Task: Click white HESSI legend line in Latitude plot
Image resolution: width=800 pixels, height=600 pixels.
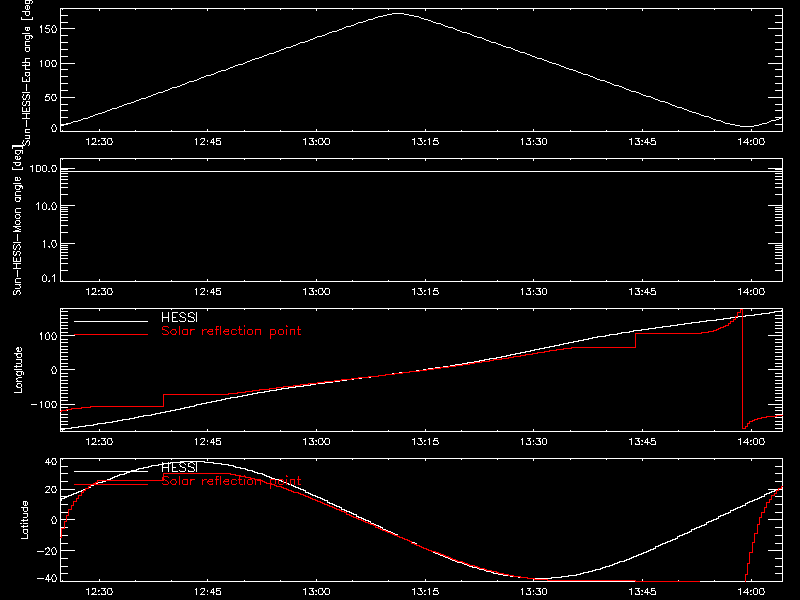Action: pos(111,471)
